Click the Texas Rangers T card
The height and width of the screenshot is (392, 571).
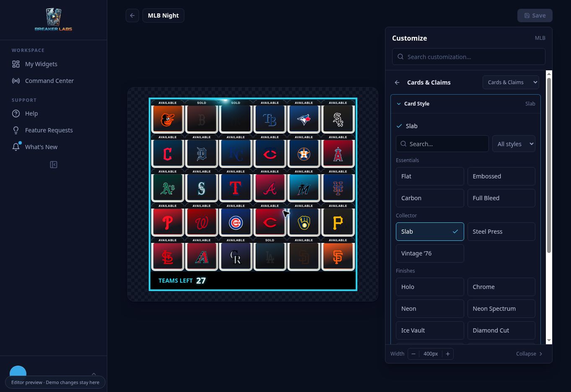pyautogui.click(x=235, y=185)
